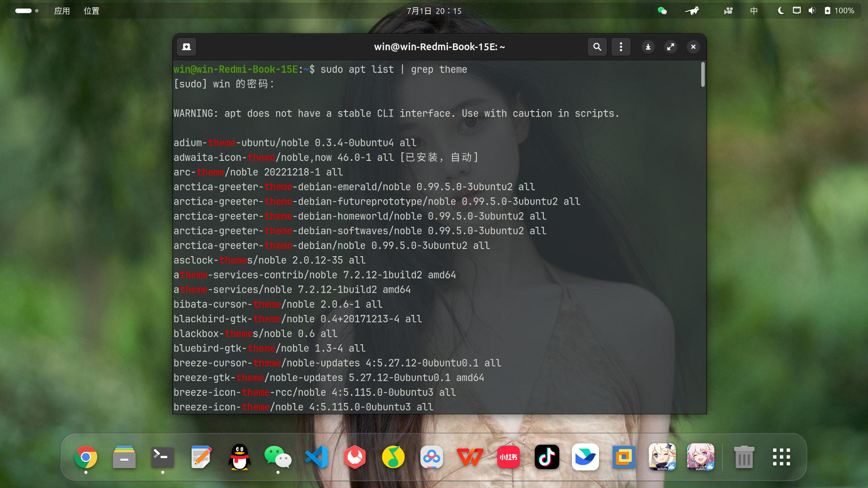
Task: Open terminal search
Action: click(597, 47)
